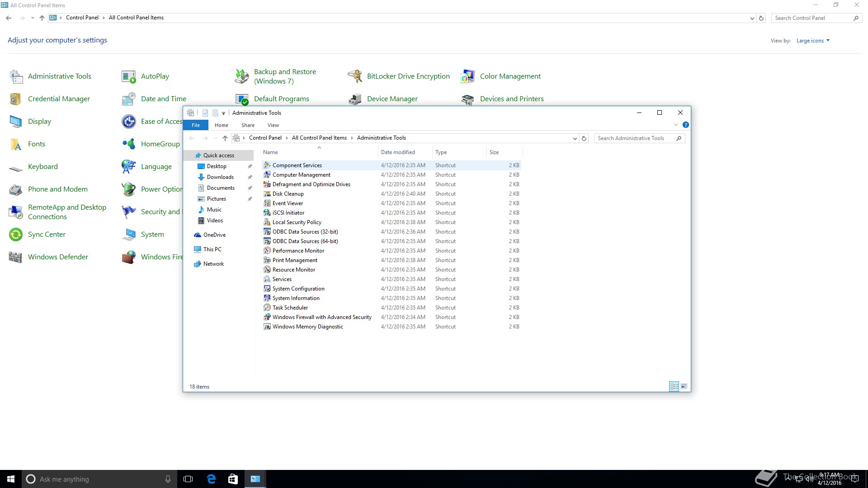868x488 pixels.
Task: Sort files by Name column header
Action: coord(319,152)
